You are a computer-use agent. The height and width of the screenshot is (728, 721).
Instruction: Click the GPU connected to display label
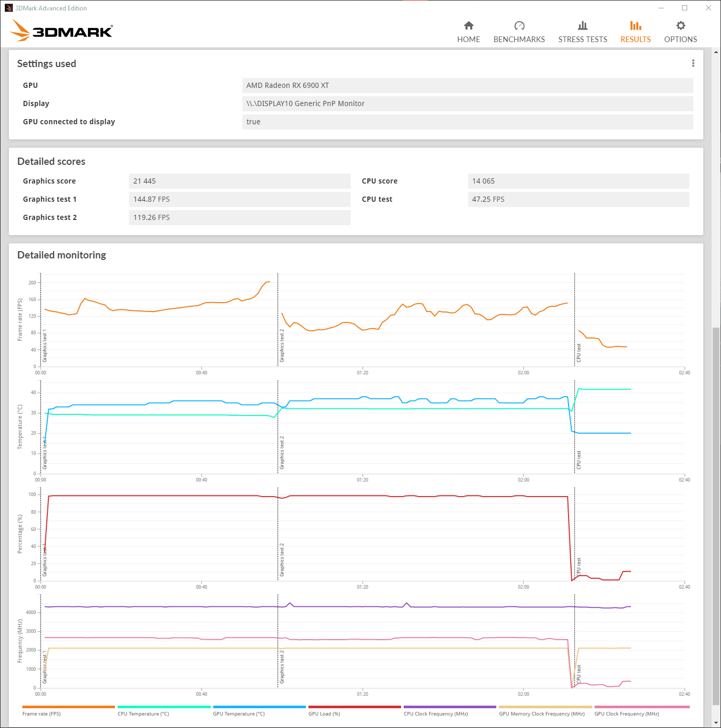coord(69,122)
